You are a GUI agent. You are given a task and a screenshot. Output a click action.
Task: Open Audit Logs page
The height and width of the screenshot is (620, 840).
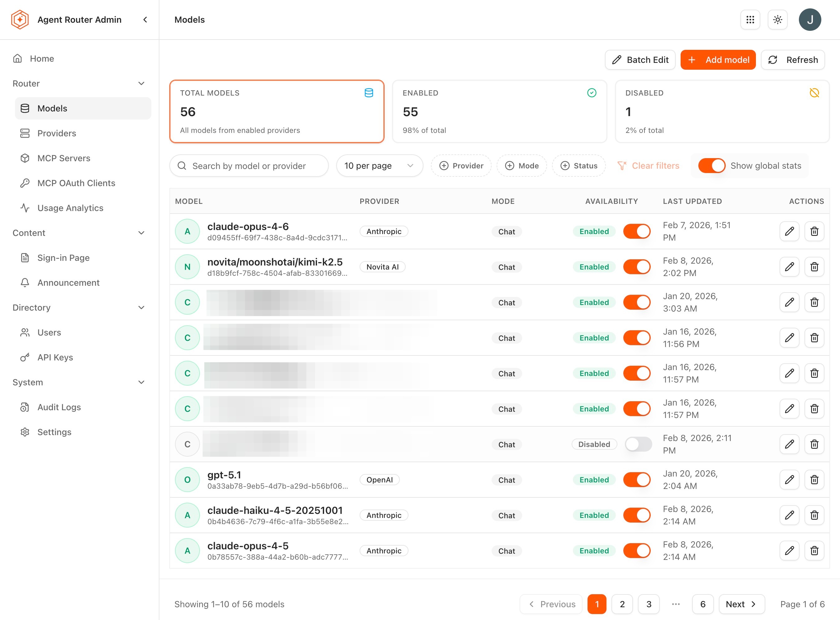tap(83, 407)
